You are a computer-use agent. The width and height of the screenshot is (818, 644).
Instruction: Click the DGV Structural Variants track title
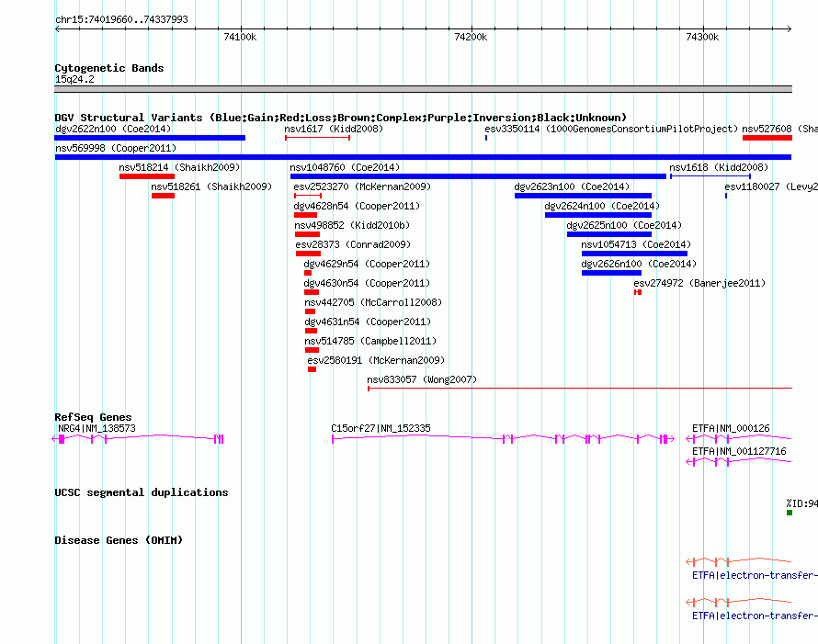pos(340,118)
